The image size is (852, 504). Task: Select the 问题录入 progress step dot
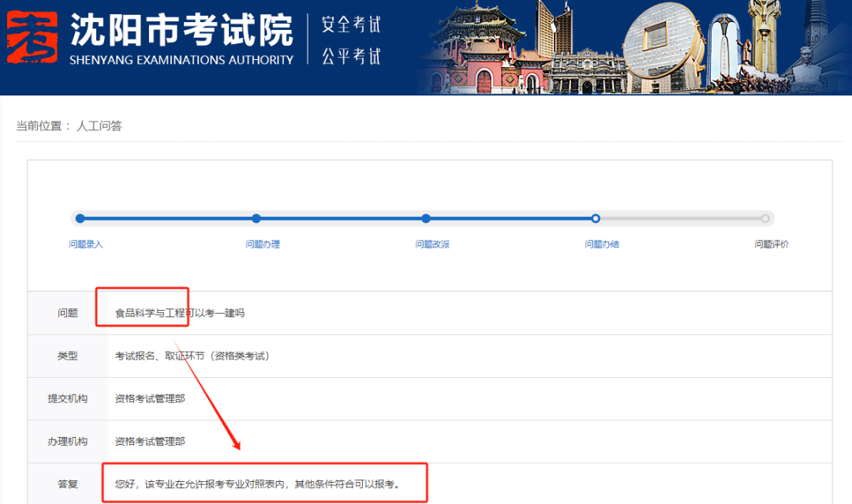click(80, 218)
